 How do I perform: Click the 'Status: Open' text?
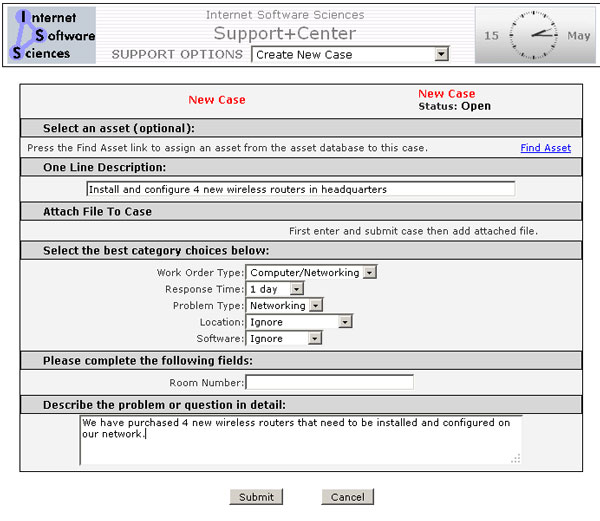pos(455,106)
